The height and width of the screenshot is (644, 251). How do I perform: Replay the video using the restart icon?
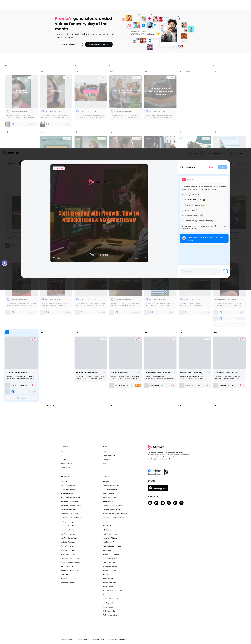54,258
